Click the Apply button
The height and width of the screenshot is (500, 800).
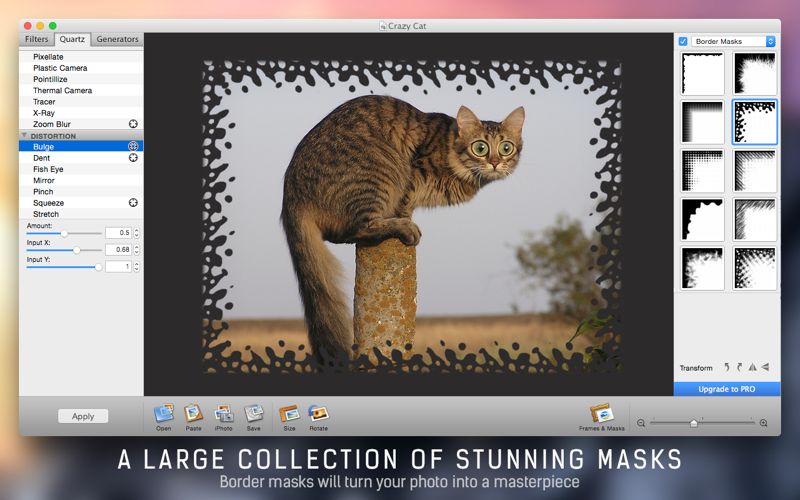coord(83,416)
